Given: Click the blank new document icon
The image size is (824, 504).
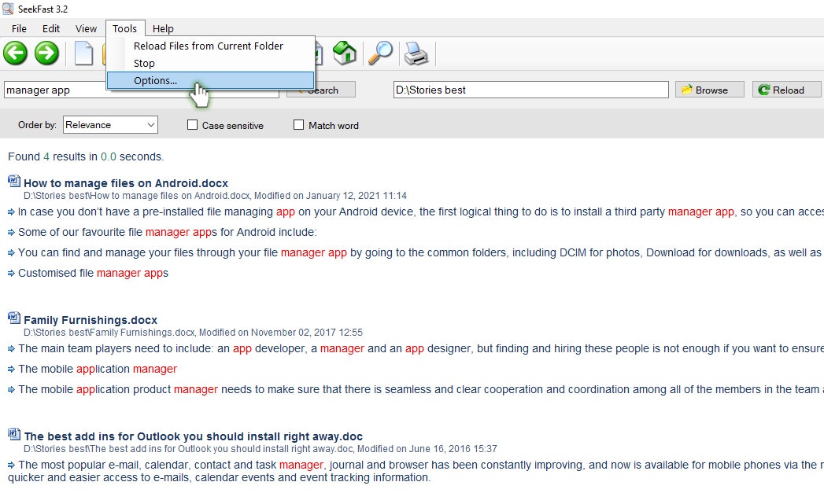Looking at the screenshot, I should [x=83, y=53].
